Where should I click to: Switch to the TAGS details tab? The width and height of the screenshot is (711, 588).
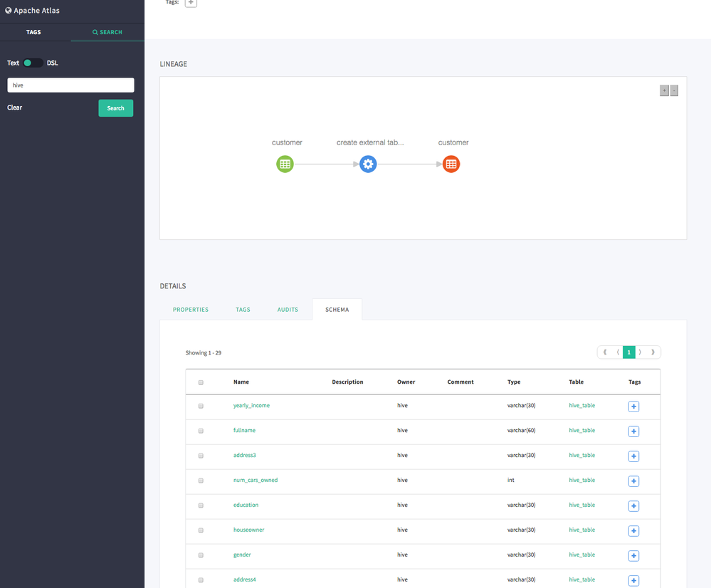point(243,310)
